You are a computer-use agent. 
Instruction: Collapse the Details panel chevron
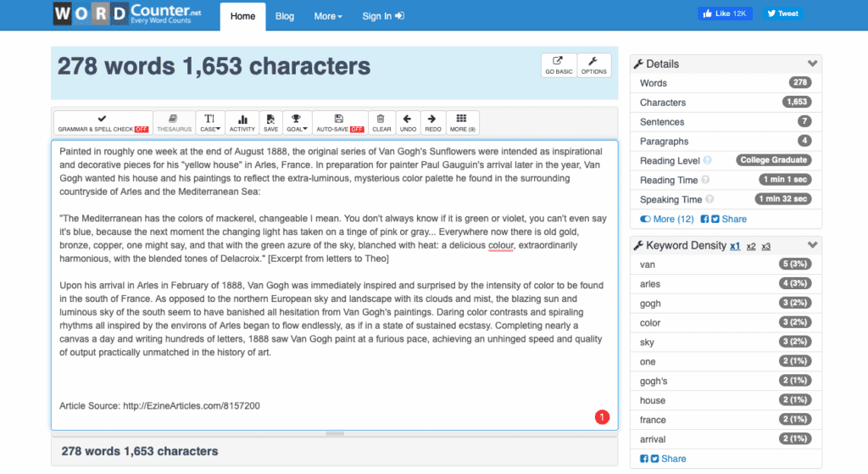[812, 64]
